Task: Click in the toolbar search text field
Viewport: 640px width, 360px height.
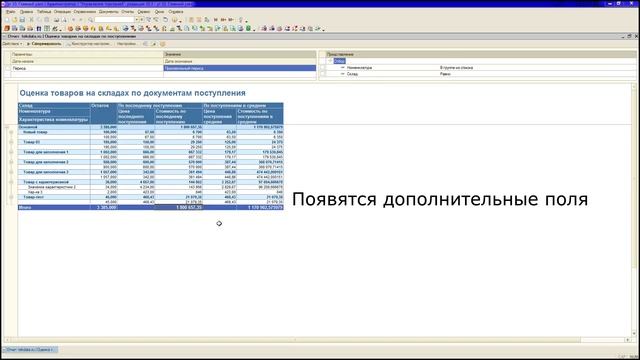Action: tap(114, 20)
